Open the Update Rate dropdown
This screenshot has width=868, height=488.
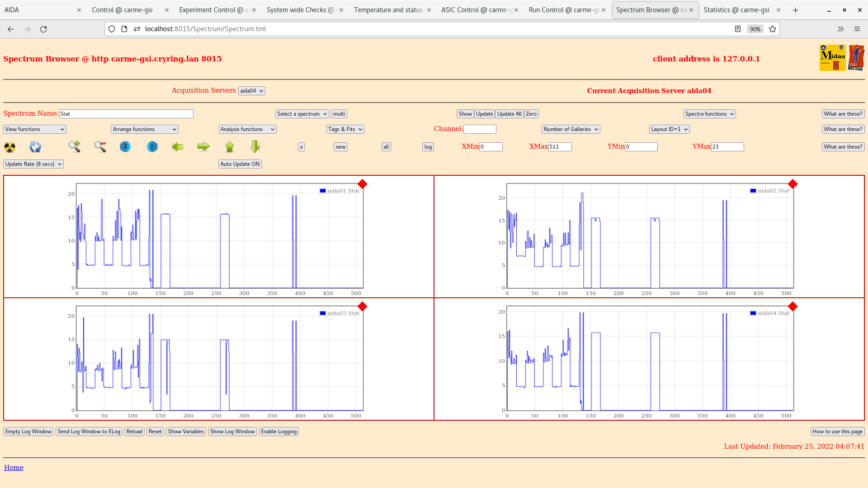coord(33,164)
